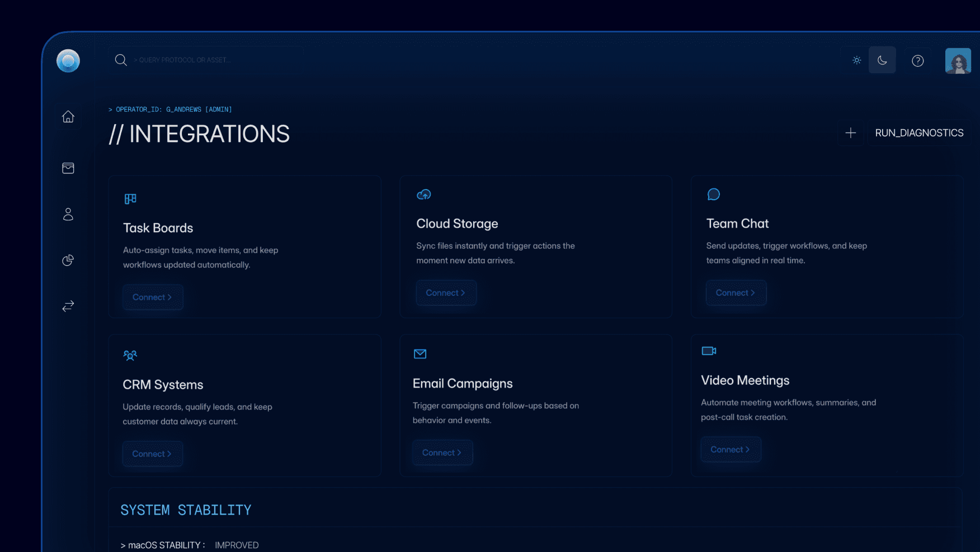Click the data transfer arrows sidebar icon
Image resolution: width=980 pixels, height=552 pixels.
(x=68, y=306)
